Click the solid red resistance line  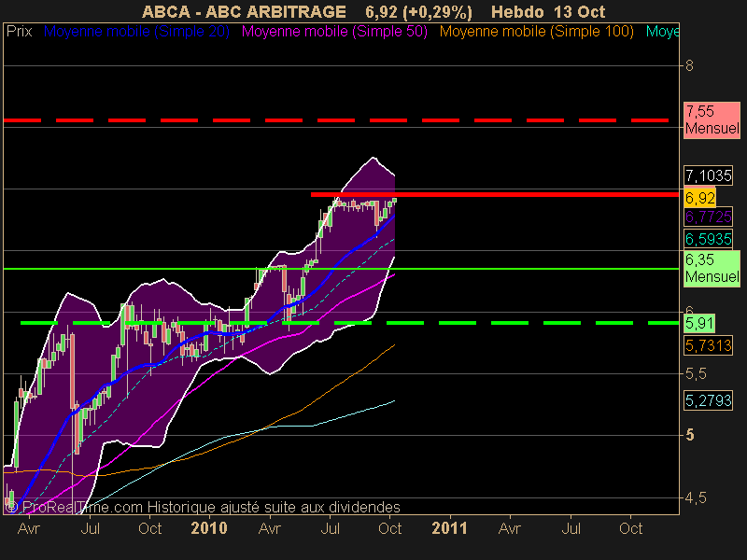495,194
